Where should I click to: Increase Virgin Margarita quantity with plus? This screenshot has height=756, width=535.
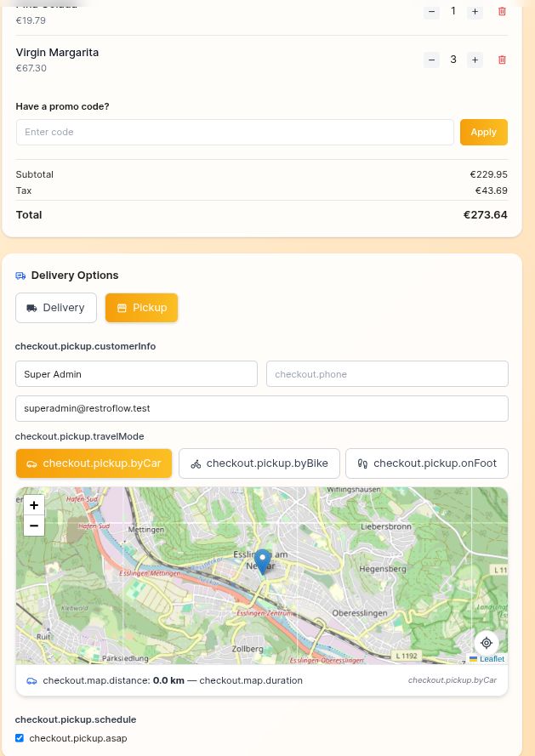pyautogui.click(x=475, y=60)
